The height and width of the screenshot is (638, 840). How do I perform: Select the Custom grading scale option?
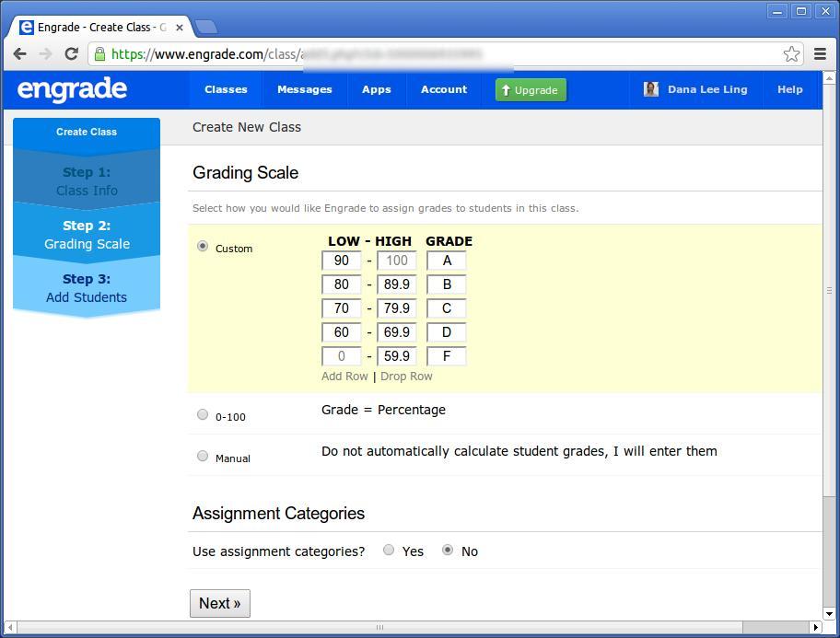coord(204,245)
